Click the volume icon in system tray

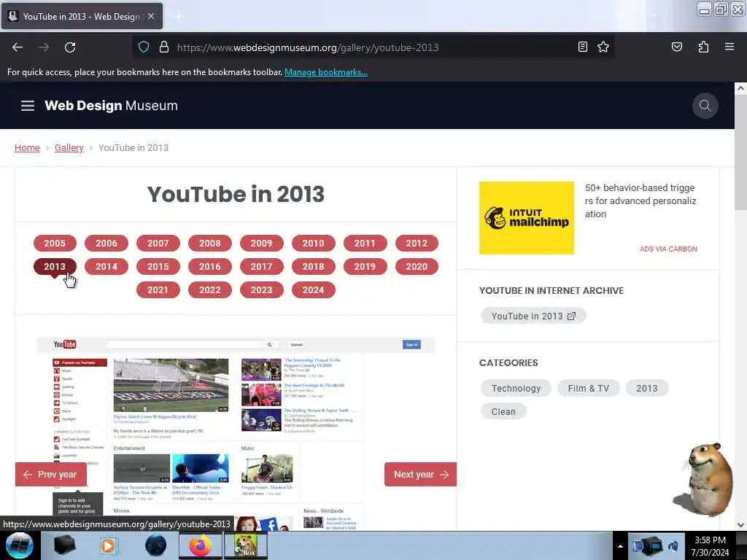click(673, 546)
